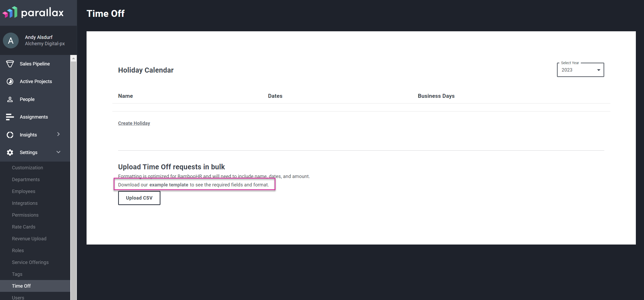Image resolution: width=644 pixels, height=300 pixels.
Task: Open the user avatar A circle
Action: [11, 40]
